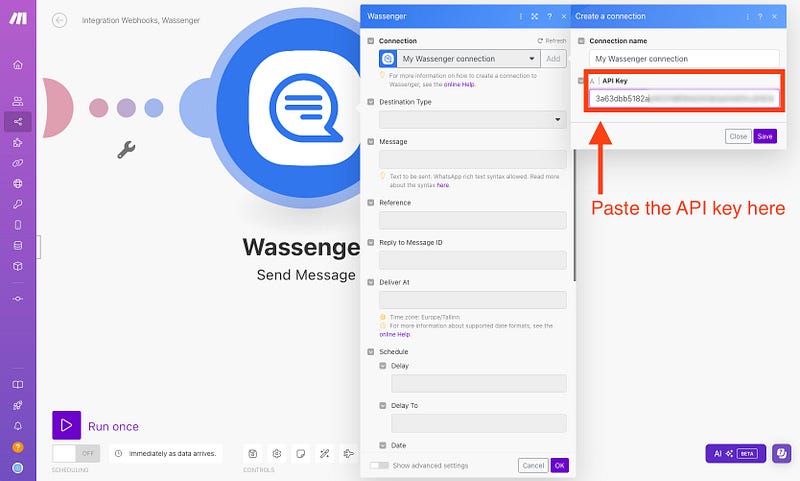Click the Save button in connection dialog
The height and width of the screenshot is (481, 800).
764,136
